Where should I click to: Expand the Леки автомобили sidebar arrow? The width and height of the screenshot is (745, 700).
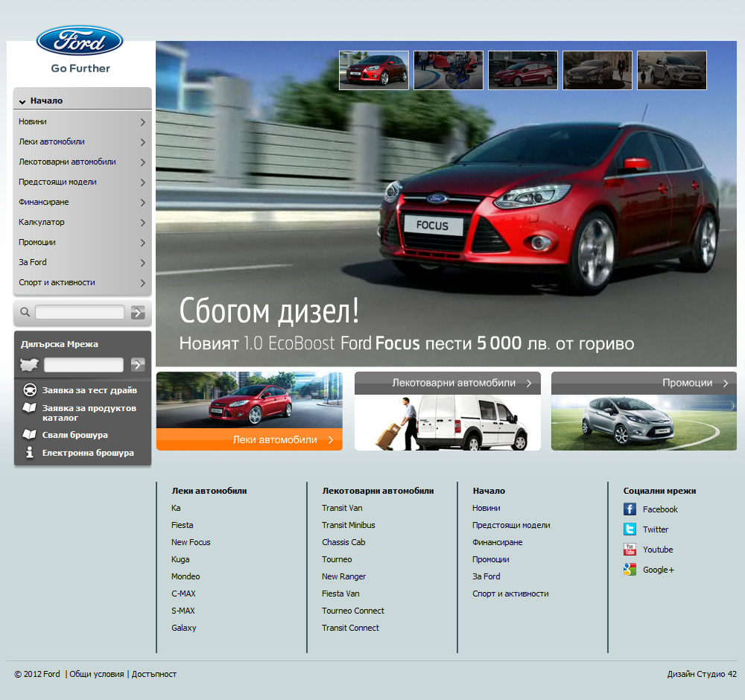coord(142,142)
